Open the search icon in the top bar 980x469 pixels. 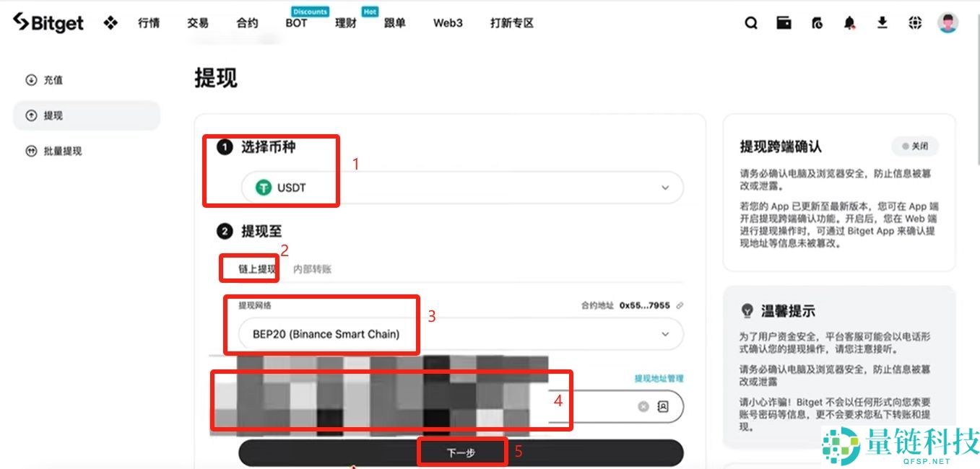tap(751, 23)
